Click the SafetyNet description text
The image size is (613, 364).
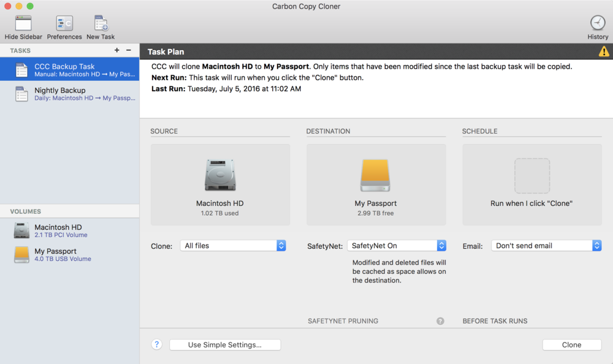click(399, 271)
